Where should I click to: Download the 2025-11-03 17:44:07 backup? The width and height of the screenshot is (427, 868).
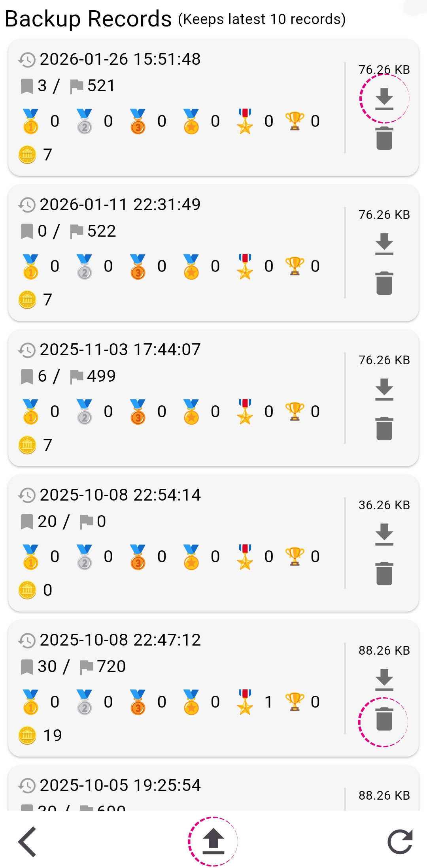pyautogui.click(x=384, y=389)
